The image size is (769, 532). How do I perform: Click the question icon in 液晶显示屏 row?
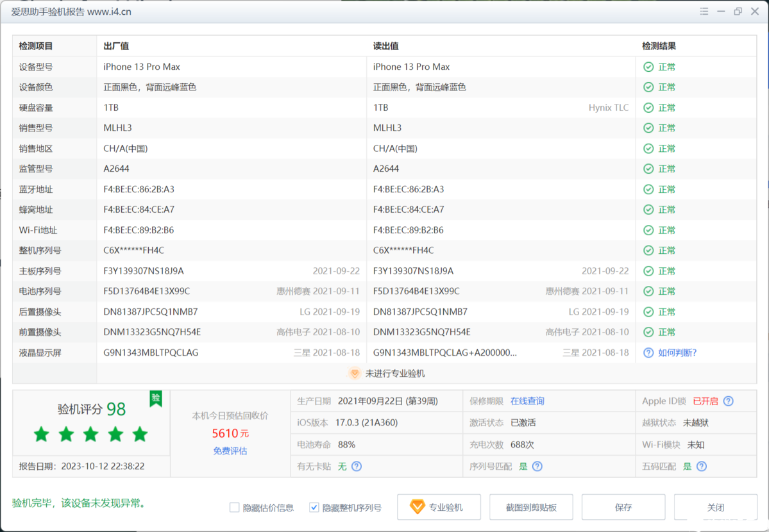click(648, 353)
